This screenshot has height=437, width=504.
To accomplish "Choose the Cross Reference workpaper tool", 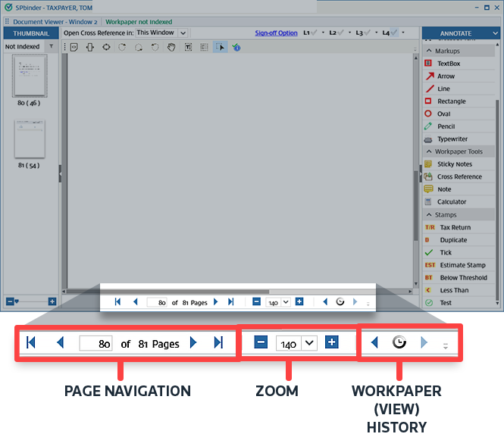I will 459,176.
